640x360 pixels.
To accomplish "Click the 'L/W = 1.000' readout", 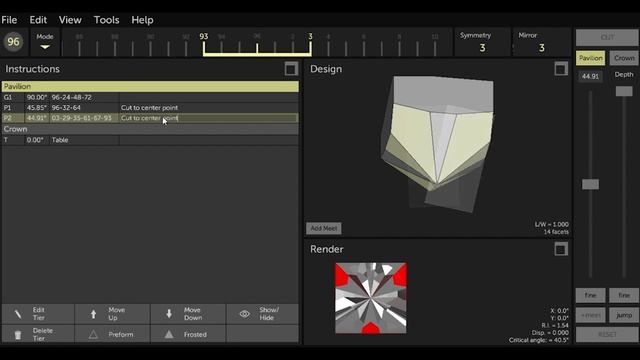I will [x=552, y=224].
